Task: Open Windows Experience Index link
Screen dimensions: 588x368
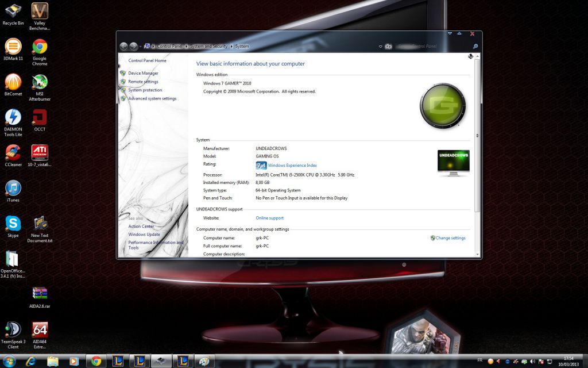Action: 292,165
